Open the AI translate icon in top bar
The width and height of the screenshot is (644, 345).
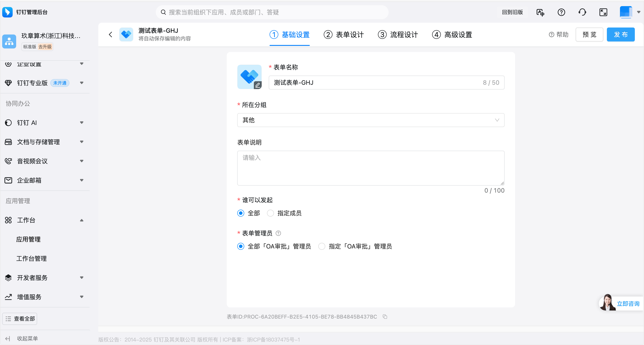coord(540,12)
